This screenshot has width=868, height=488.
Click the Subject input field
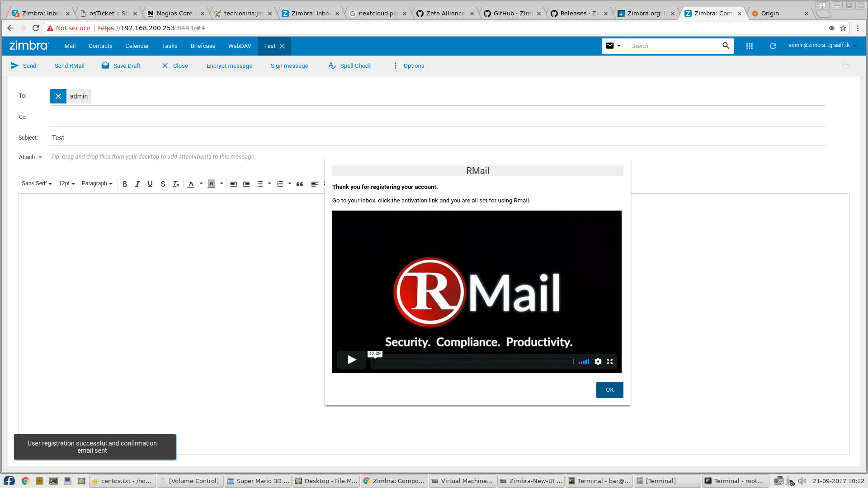pos(434,138)
